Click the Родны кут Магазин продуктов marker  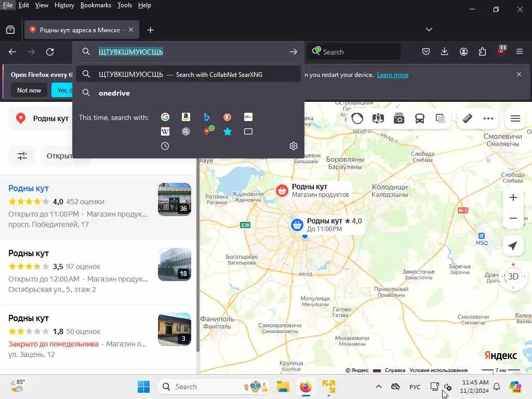coord(282,191)
